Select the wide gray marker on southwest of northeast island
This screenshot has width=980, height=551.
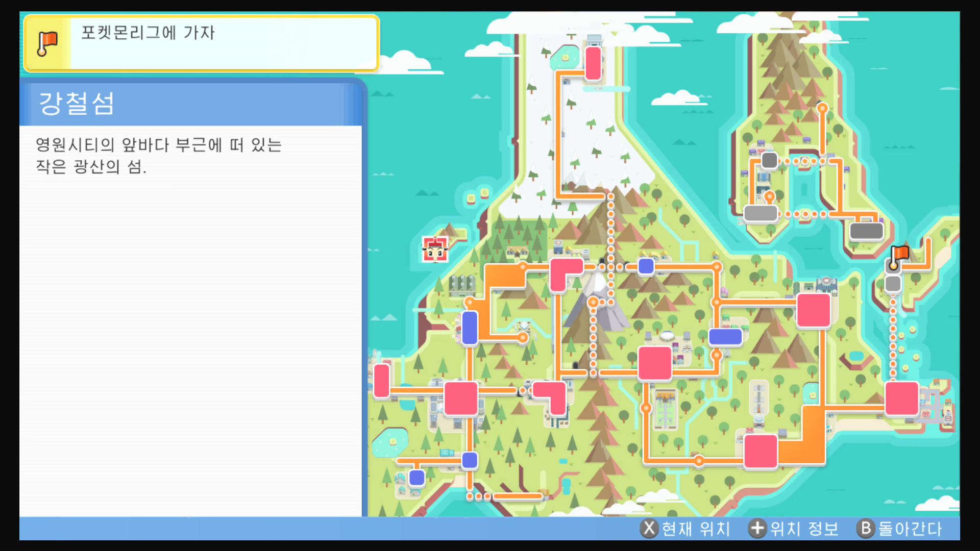[x=761, y=213]
